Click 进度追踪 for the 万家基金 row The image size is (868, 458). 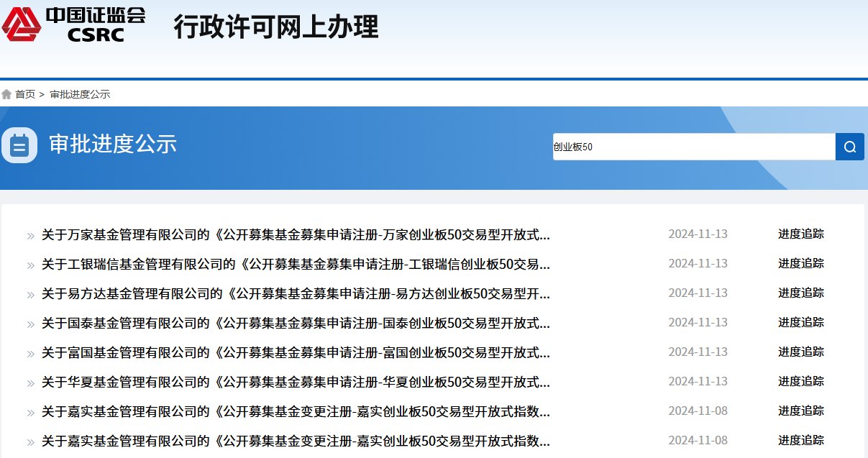pos(801,234)
